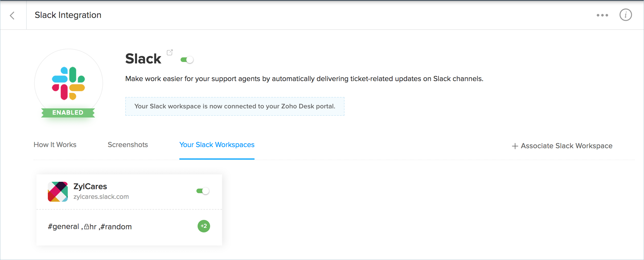Click Associate Slack Workspace button
This screenshot has height=260, width=644.
(x=566, y=146)
